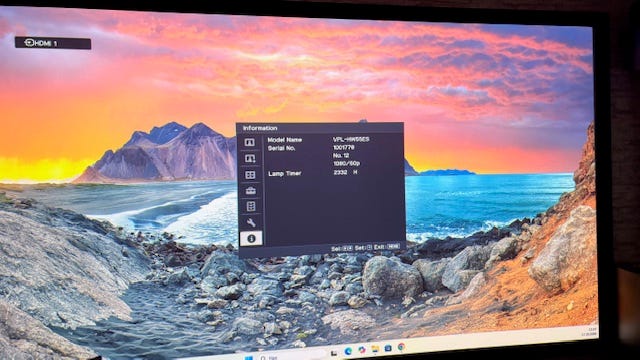640x360 pixels.
Task: Open Microsoft Edge from the taskbar
Action: pos(348,351)
